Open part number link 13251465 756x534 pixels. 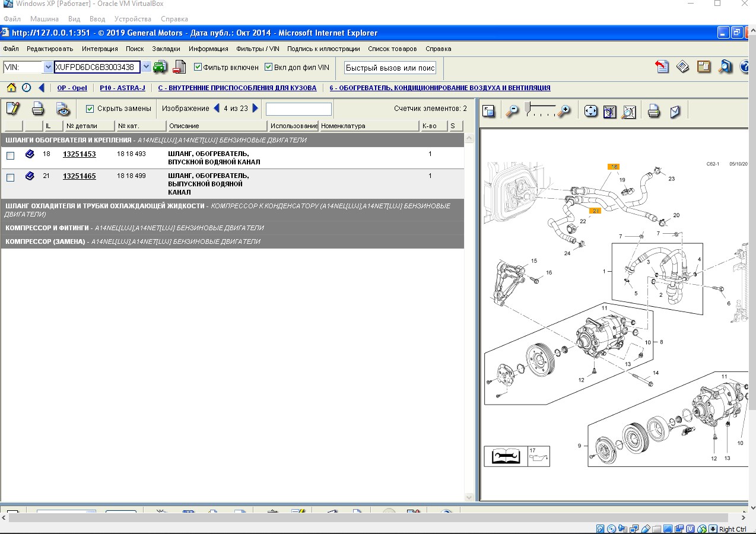(79, 176)
